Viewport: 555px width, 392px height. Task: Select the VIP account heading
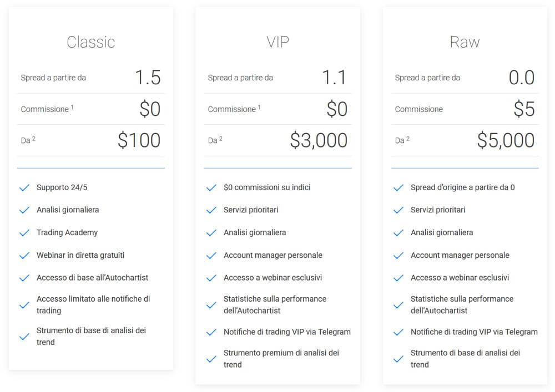coord(278,42)
